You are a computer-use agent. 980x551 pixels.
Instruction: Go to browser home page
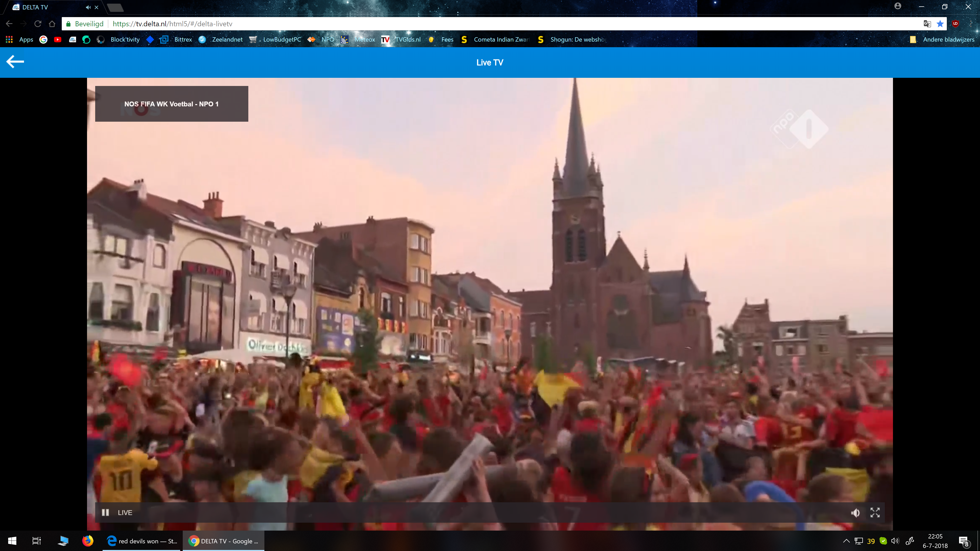52,24
